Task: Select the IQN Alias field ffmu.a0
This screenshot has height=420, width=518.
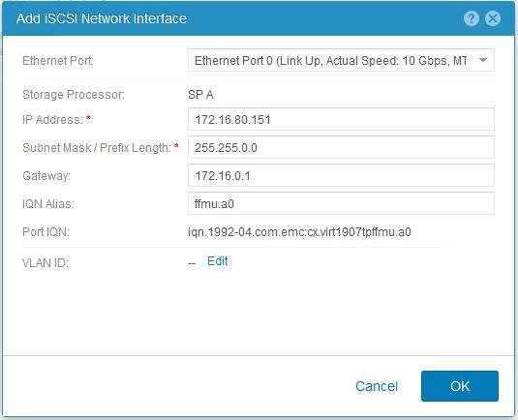Action: [341, 203]
